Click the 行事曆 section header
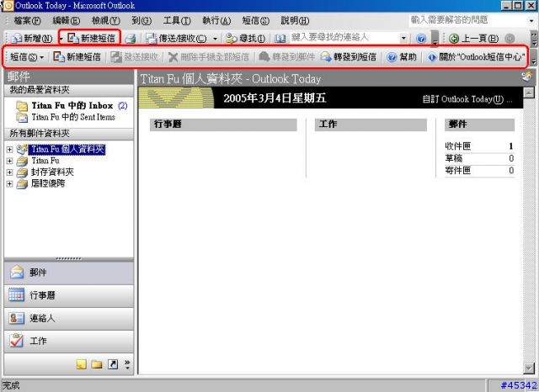 pos(223,124)
